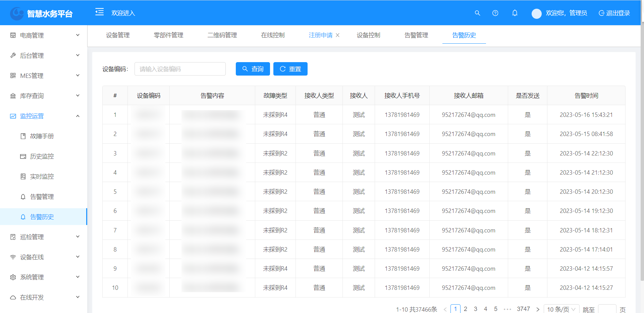Go to page 2 in pagination
Screen dimensions: 644x313
[466, 309]
